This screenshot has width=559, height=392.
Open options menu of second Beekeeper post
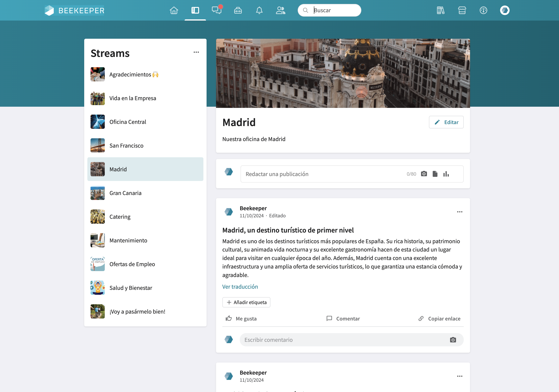[x=459, y=376]
